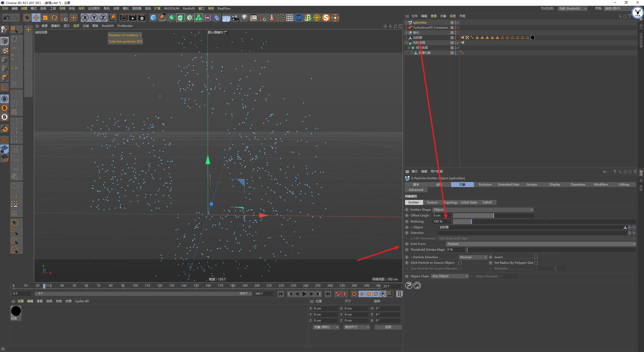Toggle the Y axis lock

pos(94,18)
